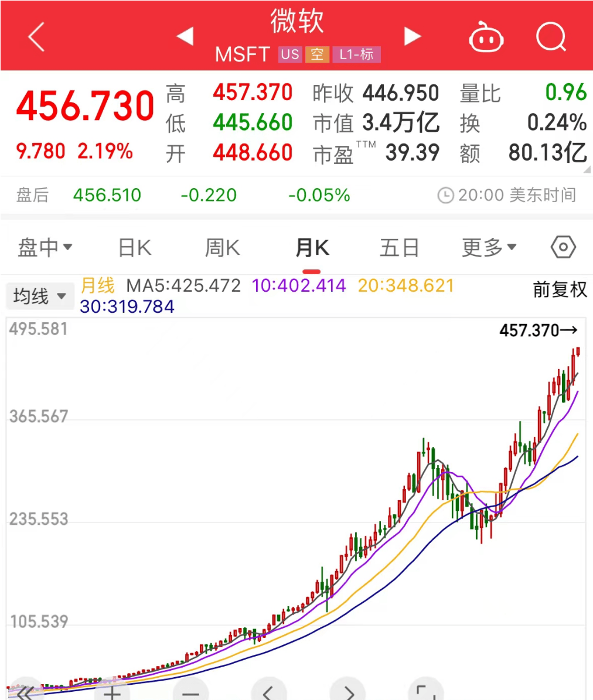Move chart left with the single chevron
The height and width of the screenshot is (700, 593).
point(269,692)
